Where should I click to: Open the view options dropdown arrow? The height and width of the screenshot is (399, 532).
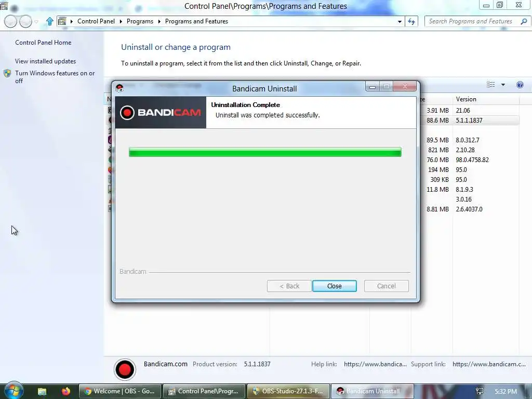coord(503,85)
